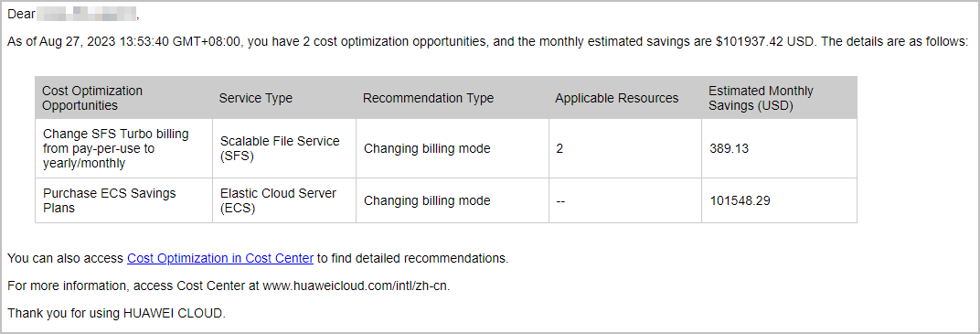The height and width of the screenshot is (334, 980).
Task: Click Changing billing mode in ECS row
Action: coord(427,200)
